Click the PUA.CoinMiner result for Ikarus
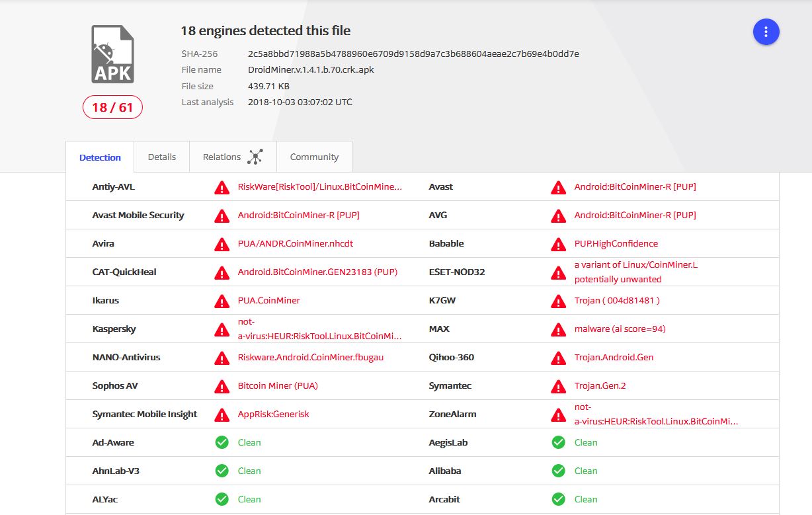Screen dimensions: 812x515 [x=269, y=300]
